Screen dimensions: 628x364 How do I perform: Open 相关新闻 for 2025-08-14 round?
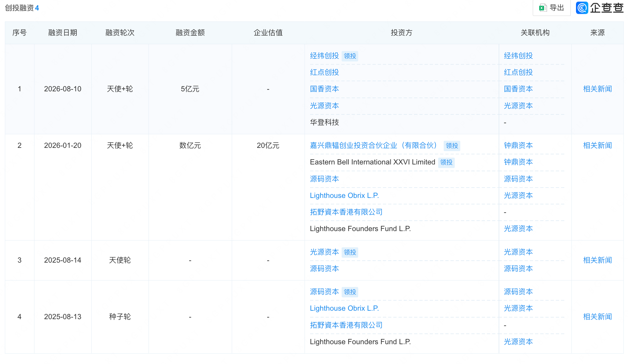pyautogui.click(x=597, y=260)
